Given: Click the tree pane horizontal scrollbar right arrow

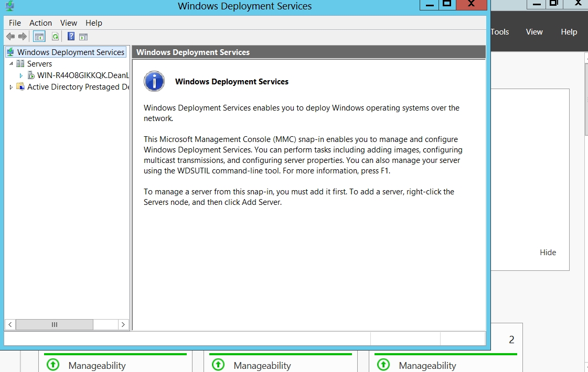Looking at the screenshot, I should [123, 325].
